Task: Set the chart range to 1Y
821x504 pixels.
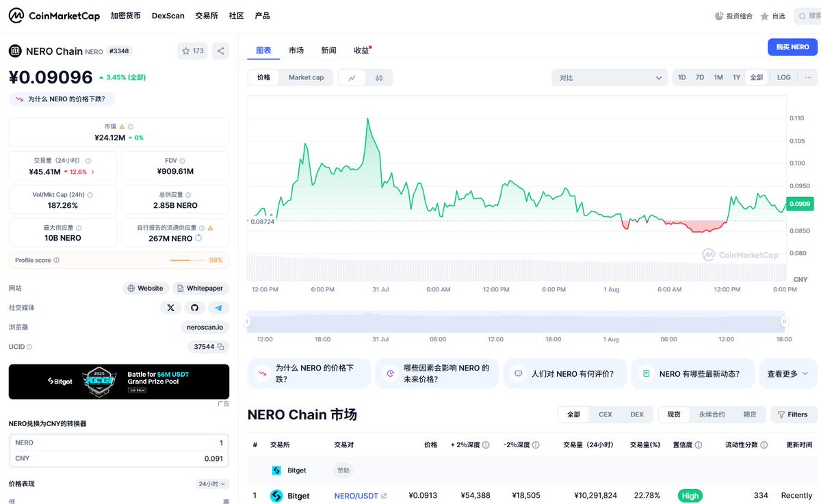Action: pos(736,77)
